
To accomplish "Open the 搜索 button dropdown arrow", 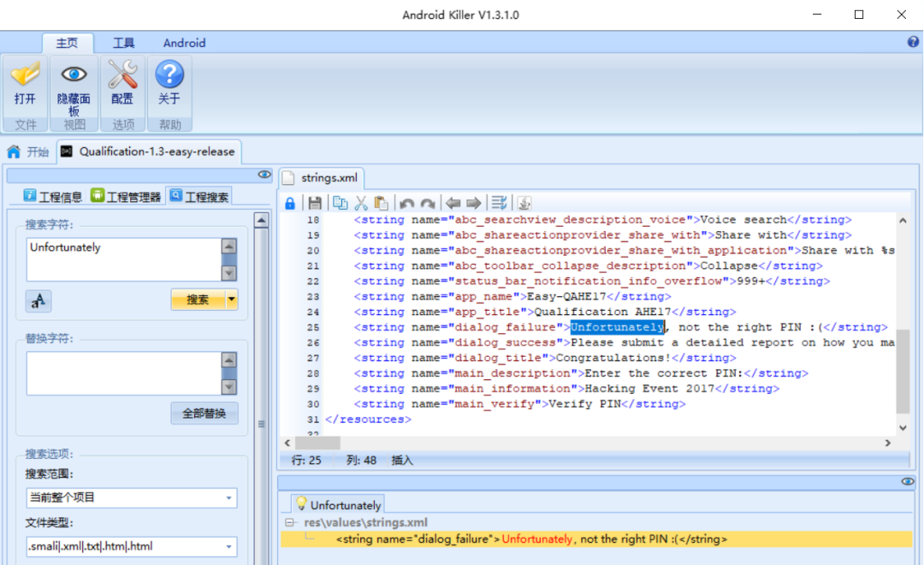I will click(x=232, y=300).
